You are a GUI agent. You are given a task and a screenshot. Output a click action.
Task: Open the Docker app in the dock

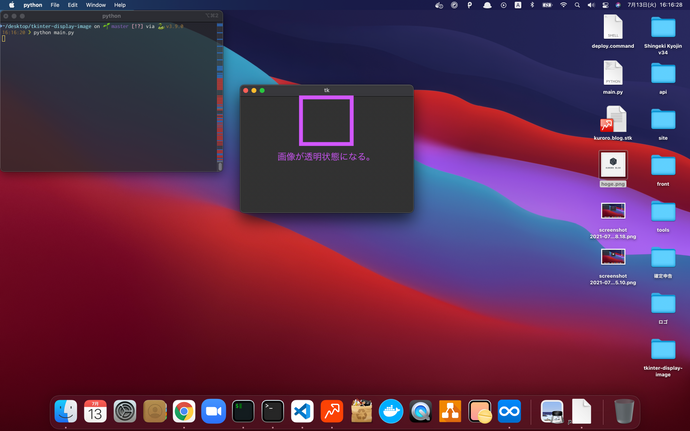(391, 410)
